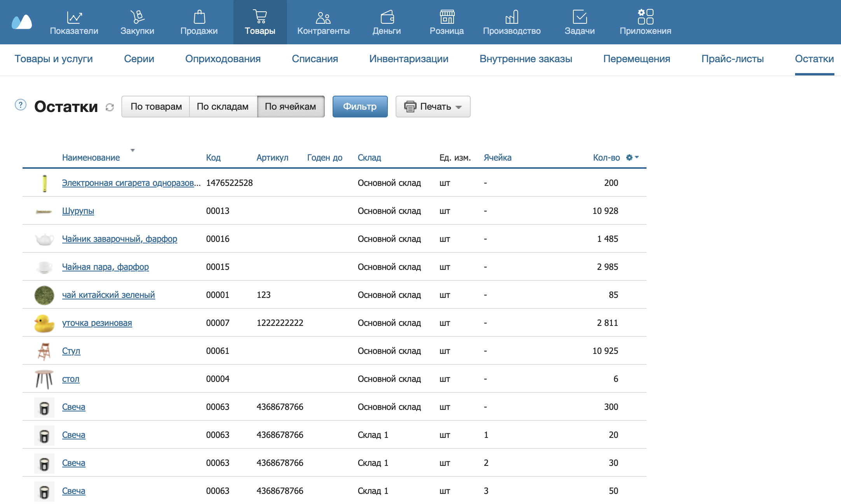Click the teapot thumbnail image
Viewport: 841px width, 504px height.
point(44,239)
